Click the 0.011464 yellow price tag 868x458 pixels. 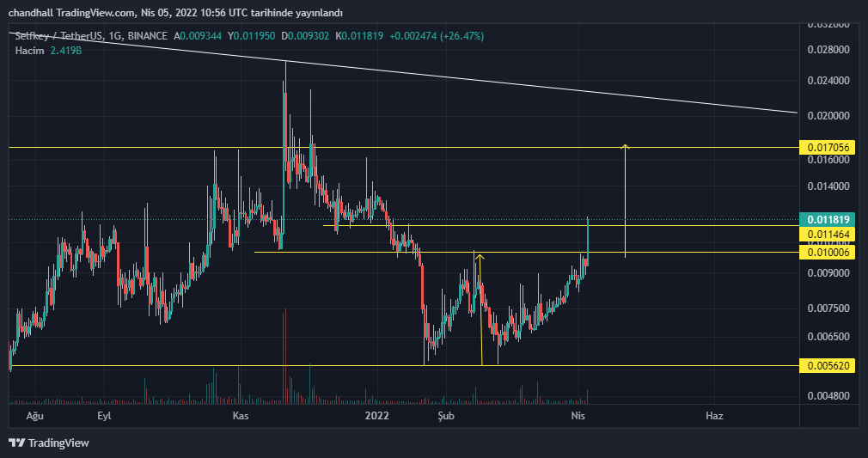827,235
